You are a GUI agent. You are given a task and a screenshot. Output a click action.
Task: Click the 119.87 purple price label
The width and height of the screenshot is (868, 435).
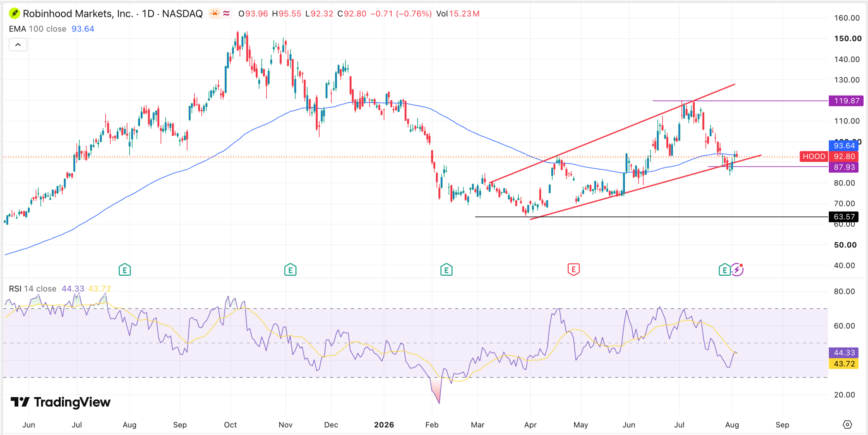click(846, 101)
